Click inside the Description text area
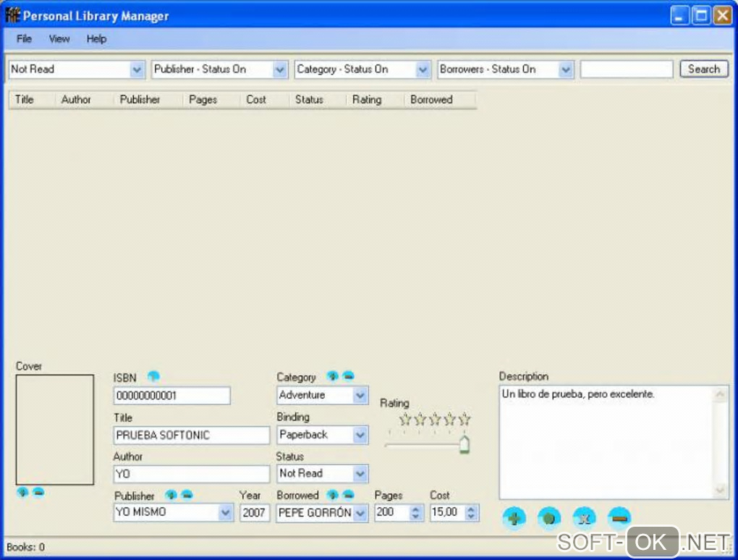This screenshot has height=560, width=738. pyautogui.click(x=606, y=442)
